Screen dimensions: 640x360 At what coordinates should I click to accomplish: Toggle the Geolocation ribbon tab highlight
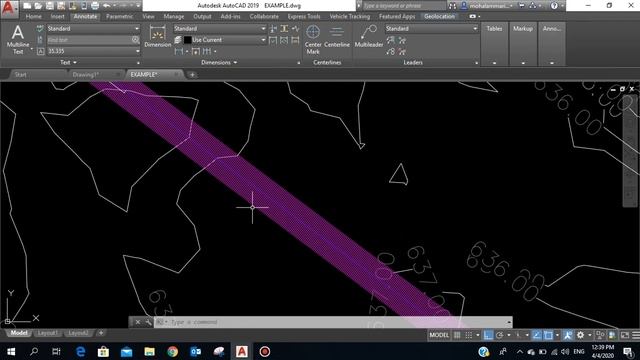[x=439, y=16]
